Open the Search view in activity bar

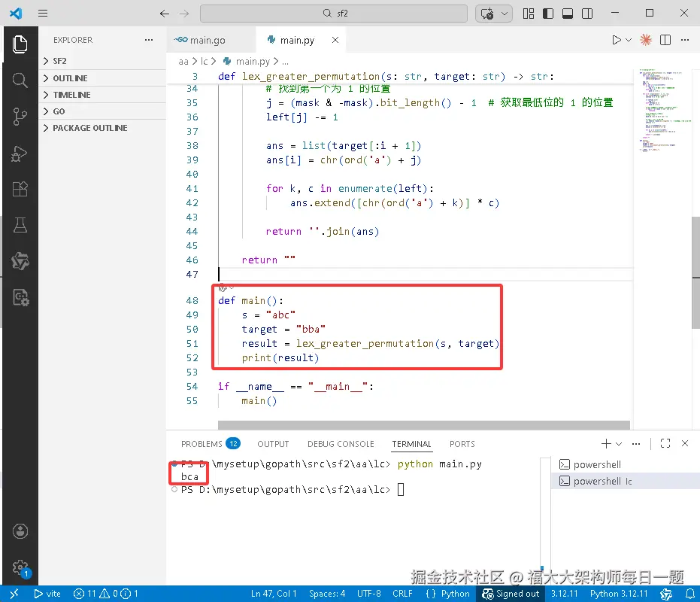[20, 81]
